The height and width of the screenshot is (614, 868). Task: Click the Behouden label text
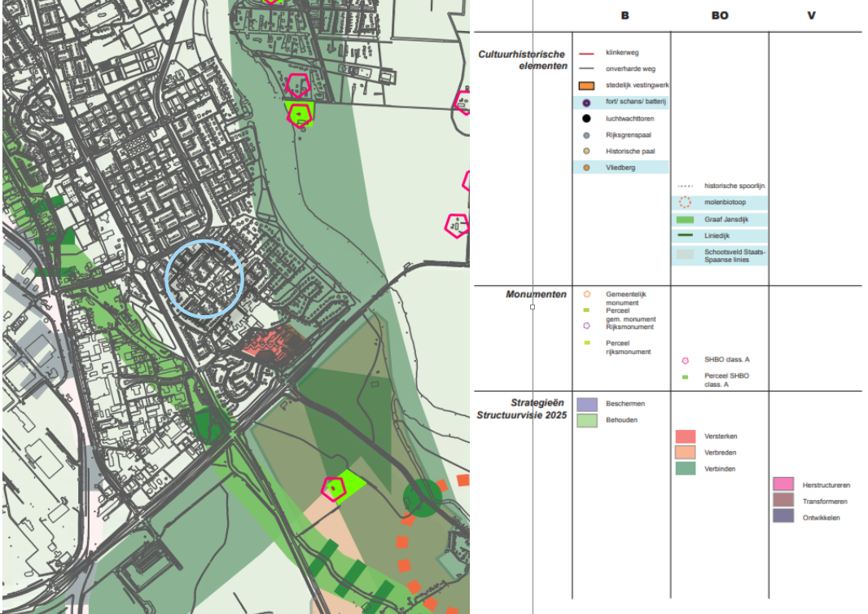pyautogui.click(x=621, y=420)
